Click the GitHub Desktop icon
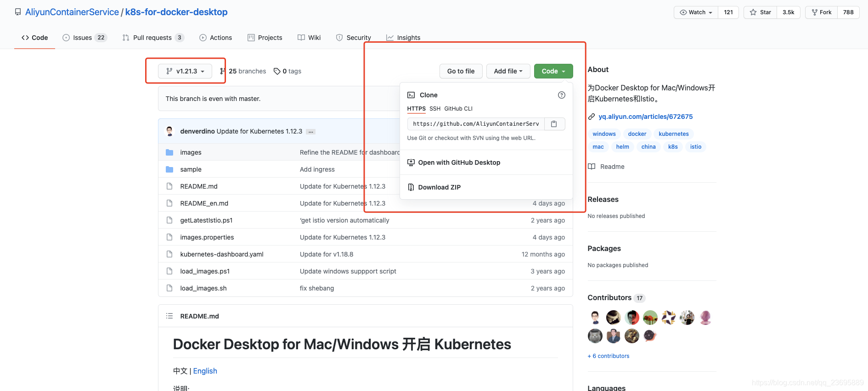Image resolution: width=868 pixels, height=391 pixels. [411, 162]
